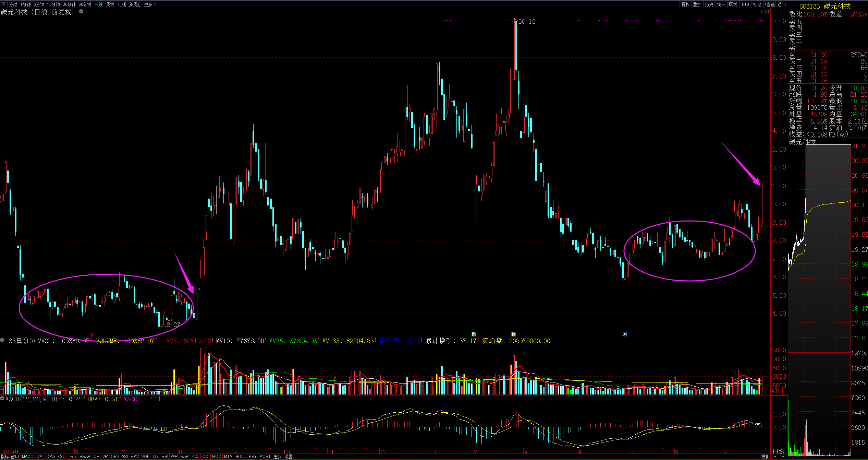The image size is (868, 460).
Task: Select the OBV indicator tab
Action: pyautogui.click(x=115, y=457)
